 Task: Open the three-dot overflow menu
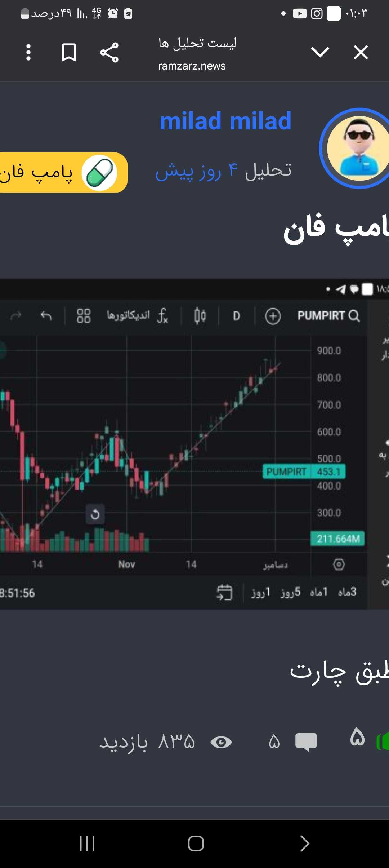[28, 53]
